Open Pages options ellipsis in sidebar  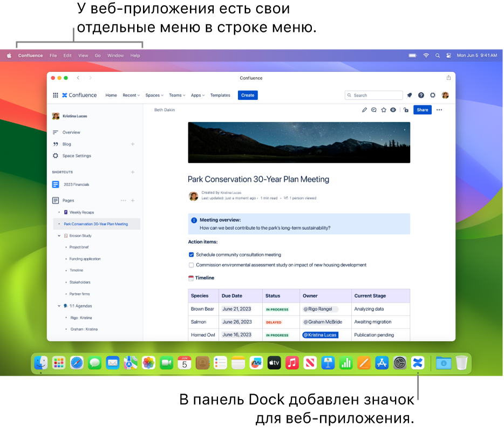tap(123, 201)
